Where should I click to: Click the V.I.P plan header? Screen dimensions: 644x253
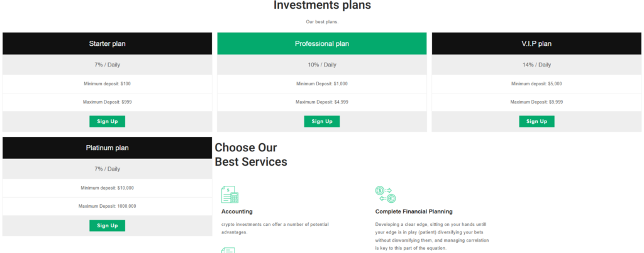pyautogui.click(x=536, y=44)
